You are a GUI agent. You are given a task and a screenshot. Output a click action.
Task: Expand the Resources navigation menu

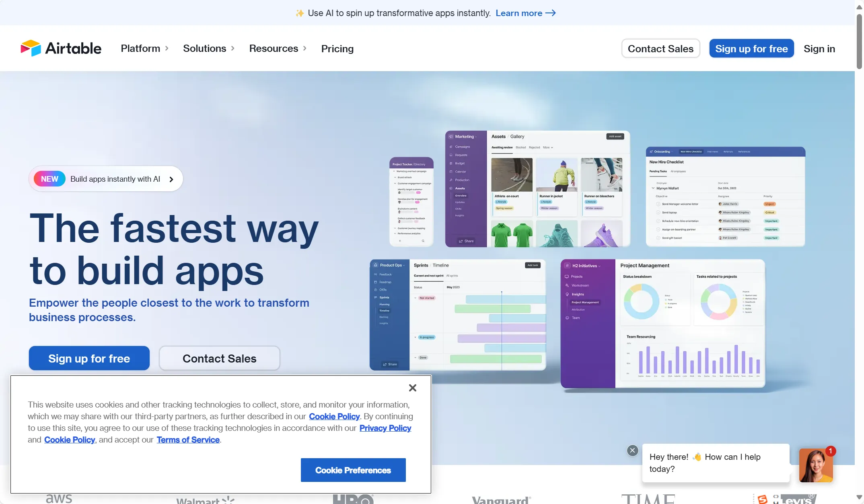pyautogui.click(x=278, y=48)
